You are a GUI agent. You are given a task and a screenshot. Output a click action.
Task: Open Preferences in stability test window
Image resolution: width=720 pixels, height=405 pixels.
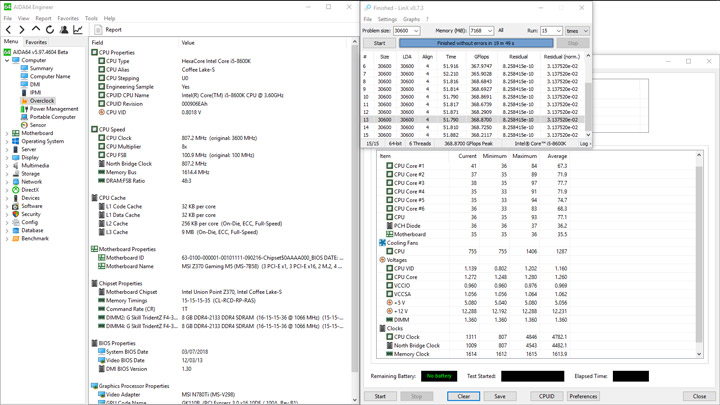tap(583, 396)
